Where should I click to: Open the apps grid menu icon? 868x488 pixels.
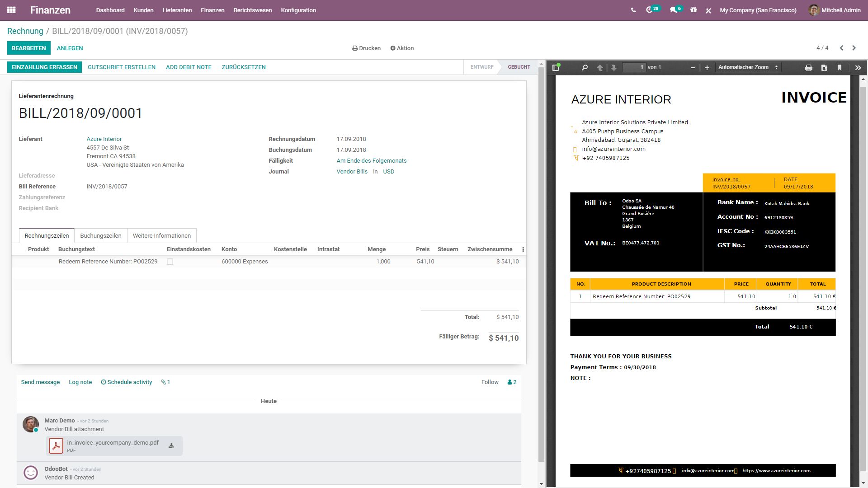pyautogui.click(x=11, y=10)
